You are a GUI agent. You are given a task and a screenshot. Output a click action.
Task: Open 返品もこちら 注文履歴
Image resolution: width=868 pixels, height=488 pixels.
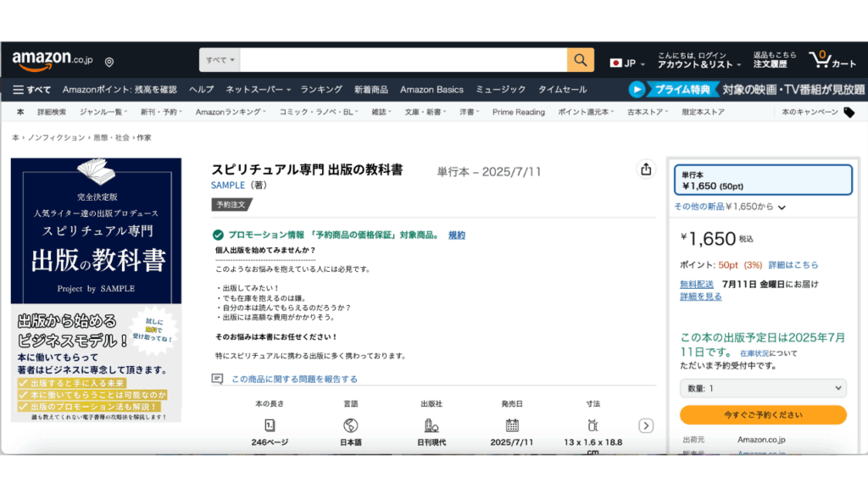pyautogui.click(x=775, y=60)
